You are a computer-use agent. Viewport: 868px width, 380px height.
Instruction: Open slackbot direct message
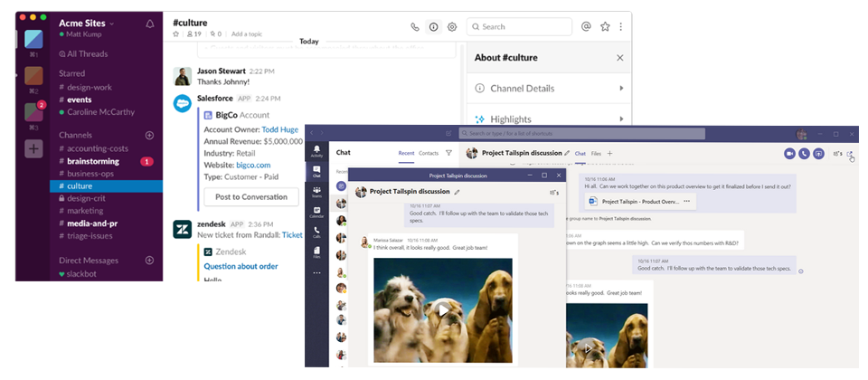pyautogui.click(x=78, y=273)
